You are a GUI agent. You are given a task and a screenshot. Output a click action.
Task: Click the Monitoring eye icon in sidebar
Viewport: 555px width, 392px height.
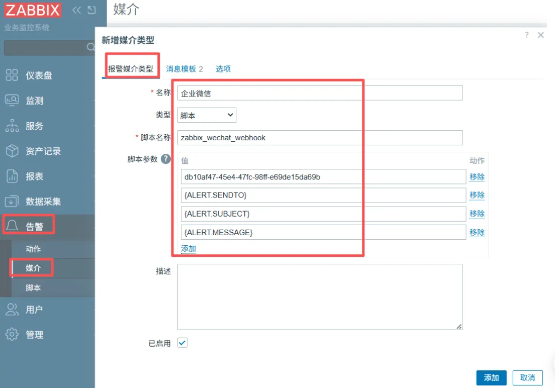[12, 101]
